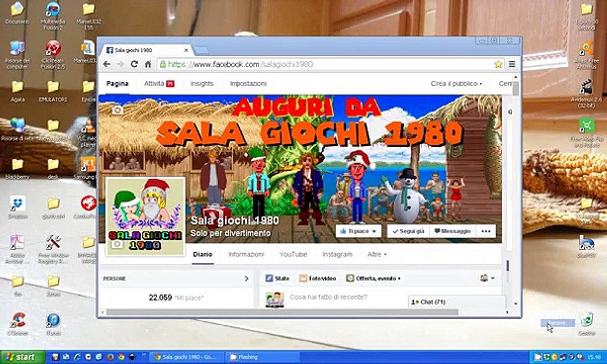
Task: Open the Agata folder on desktop
Action: coord(17,91)
